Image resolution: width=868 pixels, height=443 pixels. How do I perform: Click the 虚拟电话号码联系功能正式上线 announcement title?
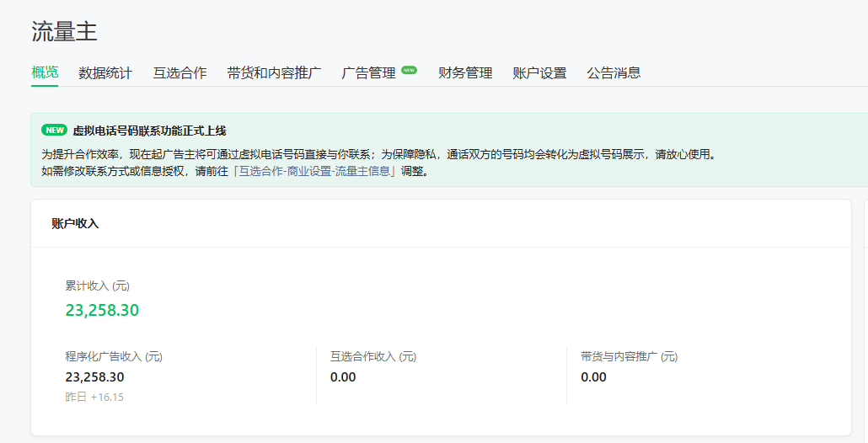coord(149,131)
